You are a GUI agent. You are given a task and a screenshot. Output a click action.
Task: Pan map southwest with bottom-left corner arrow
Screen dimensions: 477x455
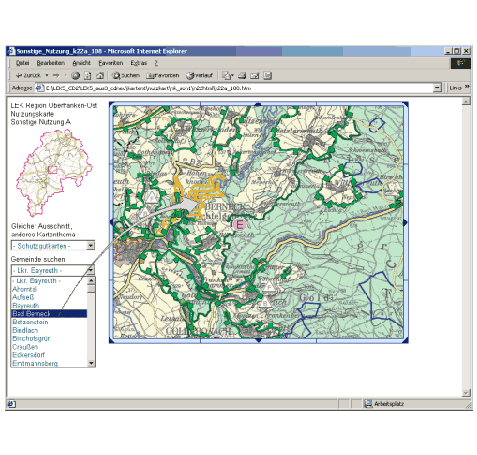[112, 340]
